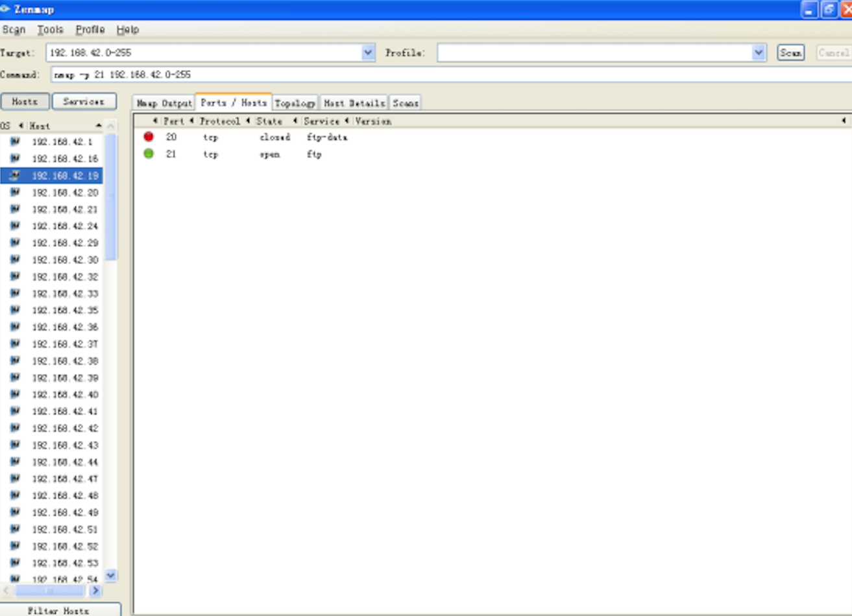The width and height of the screenshot is (852, 616).
Task: Select host 192.168.42.51 in list
Action: tap(66, 529)
